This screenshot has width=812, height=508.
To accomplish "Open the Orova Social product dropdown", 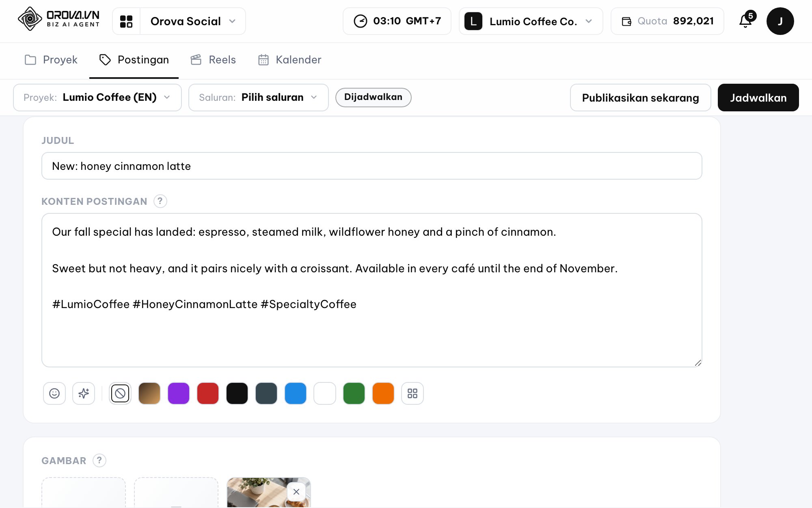I will (x=193, y=21).
